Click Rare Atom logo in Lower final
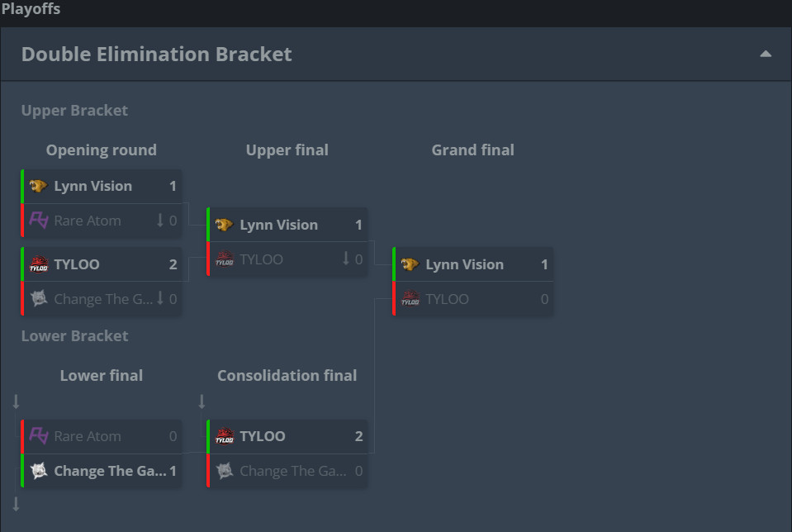 38,436
